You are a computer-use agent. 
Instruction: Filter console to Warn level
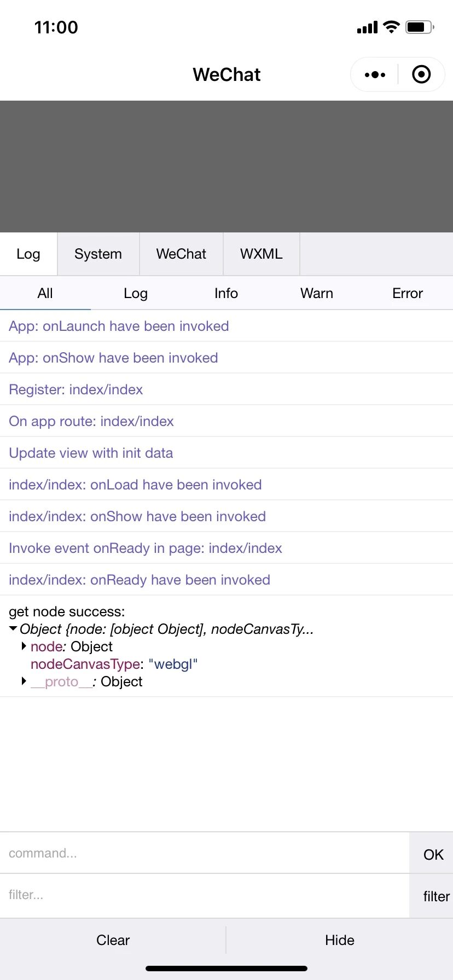(x=317, y=293)
